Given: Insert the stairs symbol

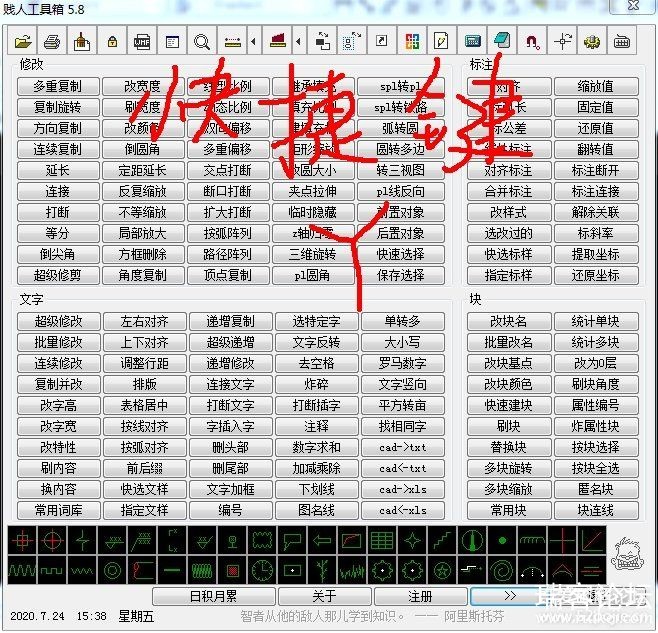Looking at the screenshot, I should 442,540.
